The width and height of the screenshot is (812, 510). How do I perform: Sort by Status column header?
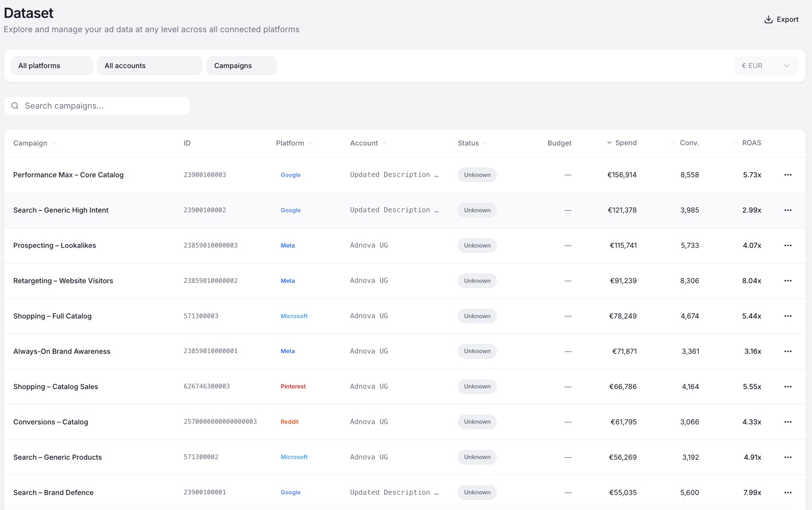pos(472,143)
